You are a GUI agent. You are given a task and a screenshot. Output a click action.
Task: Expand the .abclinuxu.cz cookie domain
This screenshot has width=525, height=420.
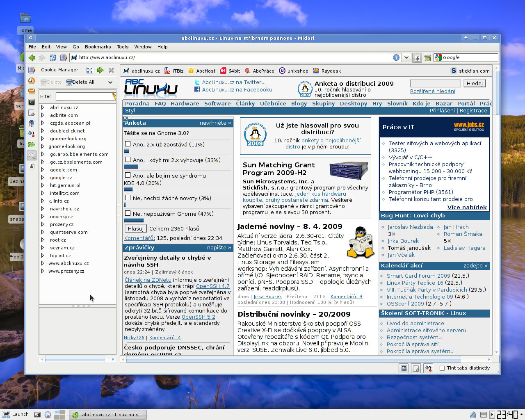[43, 107]
